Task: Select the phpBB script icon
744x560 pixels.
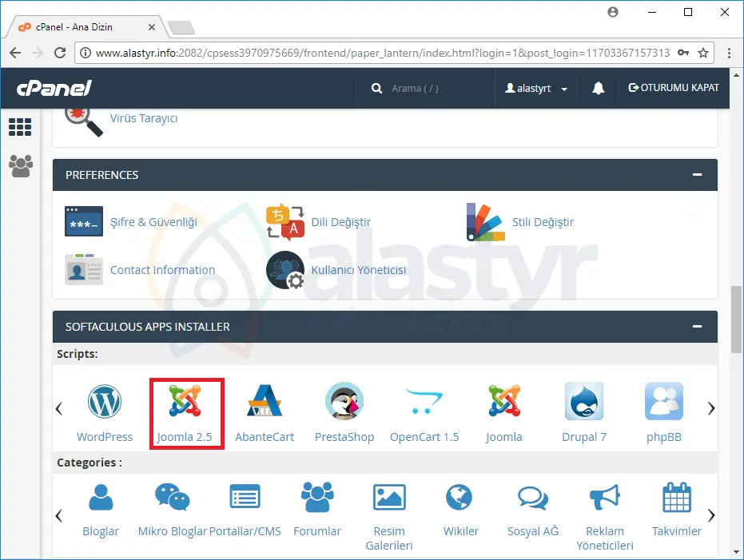Action: coord(664,401)
